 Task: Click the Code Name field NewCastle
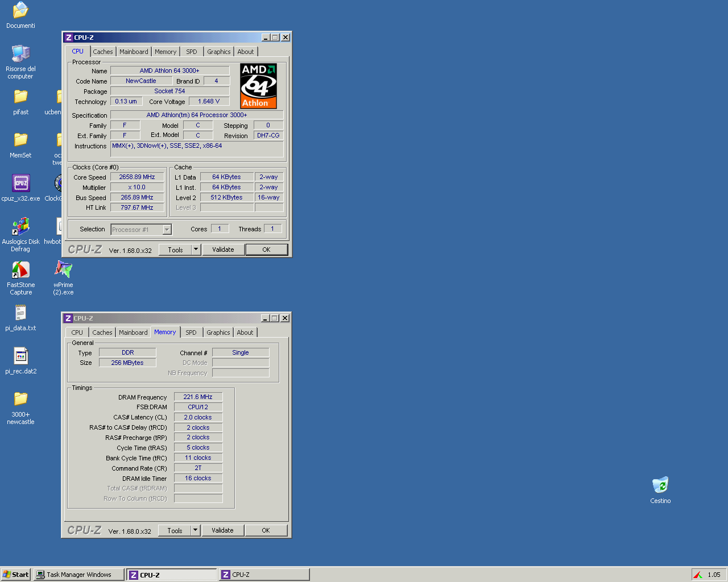point(141,81)
